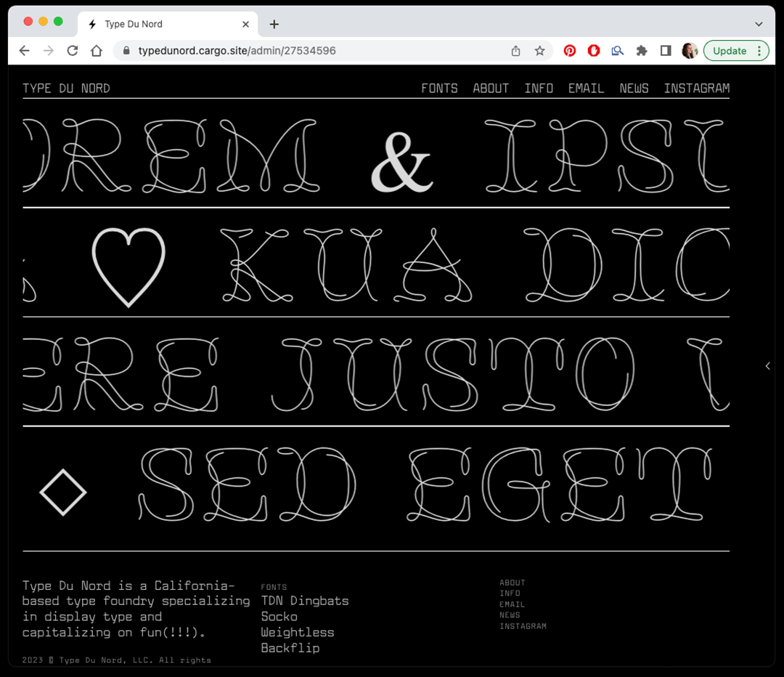Open the browser home page

[97, 51]
